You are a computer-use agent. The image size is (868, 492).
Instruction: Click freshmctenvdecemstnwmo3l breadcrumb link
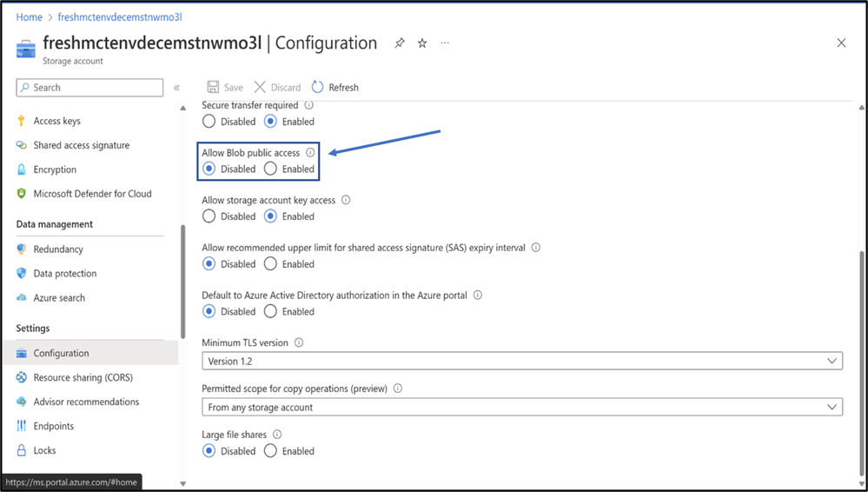point(120,17)
